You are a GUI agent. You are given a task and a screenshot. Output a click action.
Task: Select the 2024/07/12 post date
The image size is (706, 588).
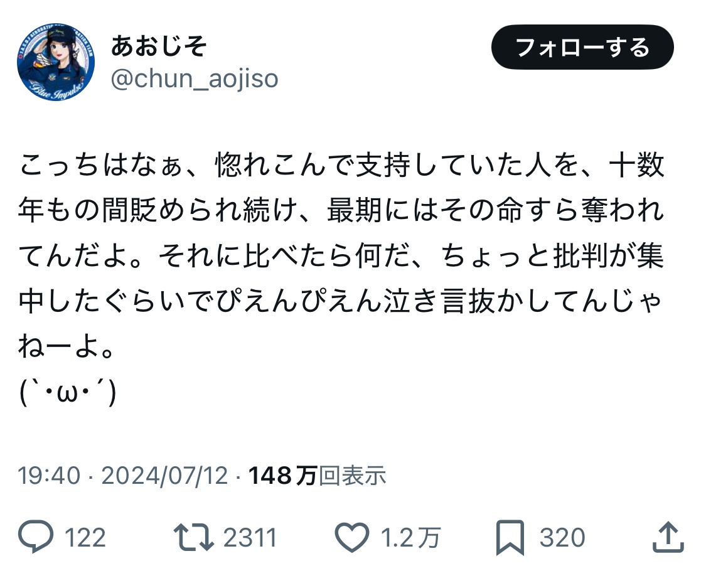164,476
